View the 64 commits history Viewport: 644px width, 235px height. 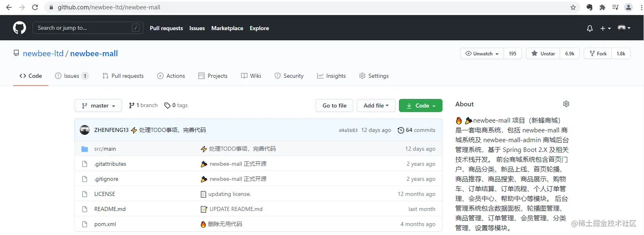coord(416,130)
